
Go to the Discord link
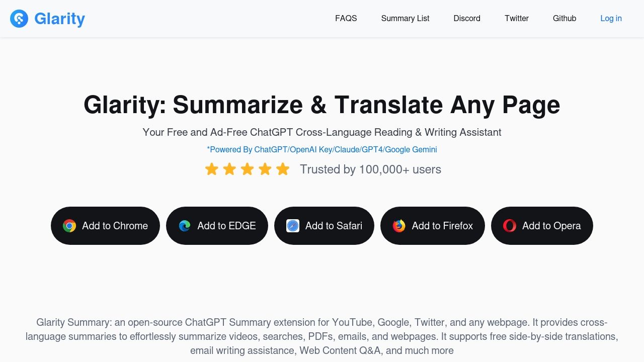point(467,18)
